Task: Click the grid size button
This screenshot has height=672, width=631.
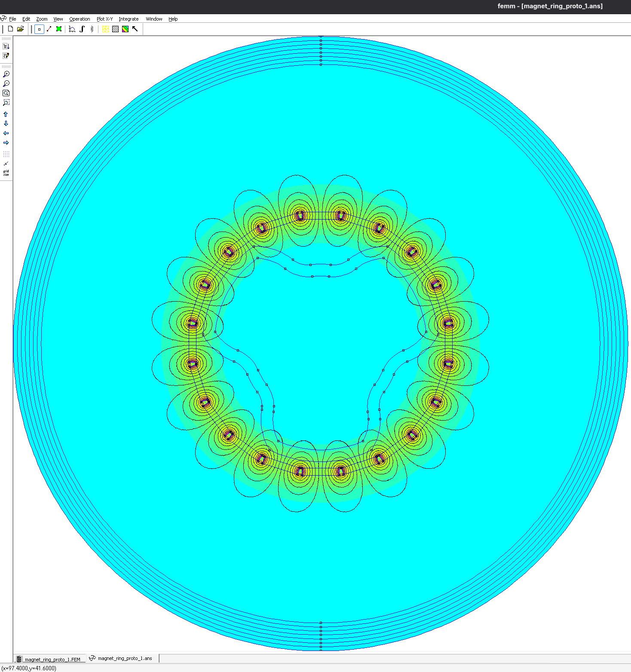Action: [x=6, y=173]
